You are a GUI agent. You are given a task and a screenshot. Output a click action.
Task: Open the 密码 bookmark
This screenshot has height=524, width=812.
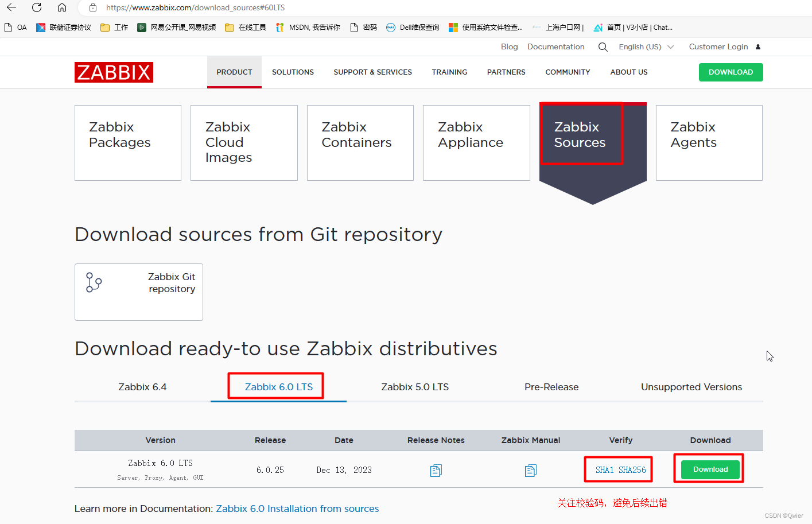click(364, 27)
